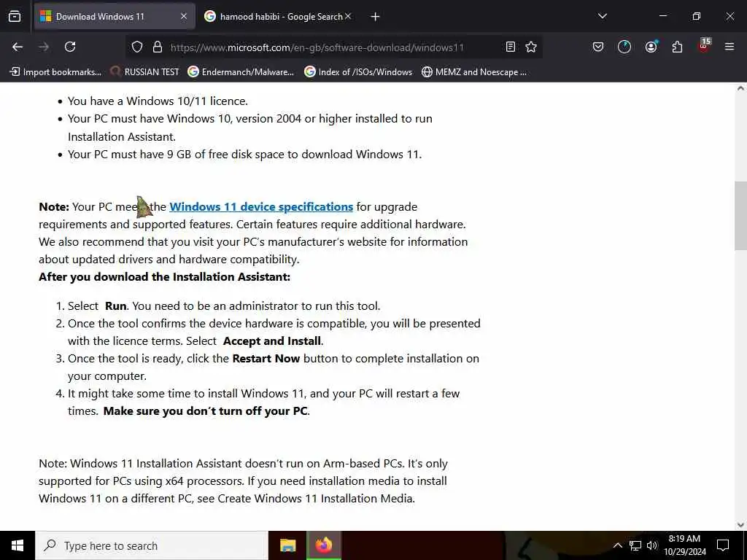747x560 pixels.
Task: Click Firefox taskbar icon
Action: (324, 545)
